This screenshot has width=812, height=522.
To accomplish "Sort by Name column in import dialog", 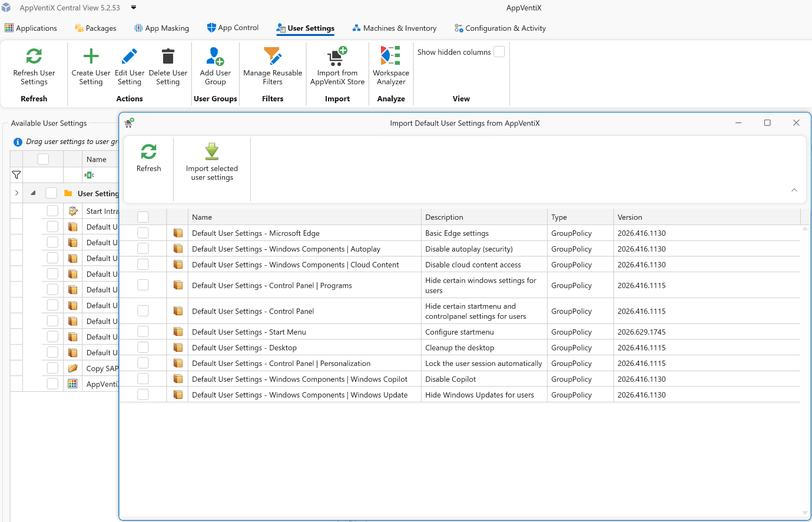I will (304, 217).
